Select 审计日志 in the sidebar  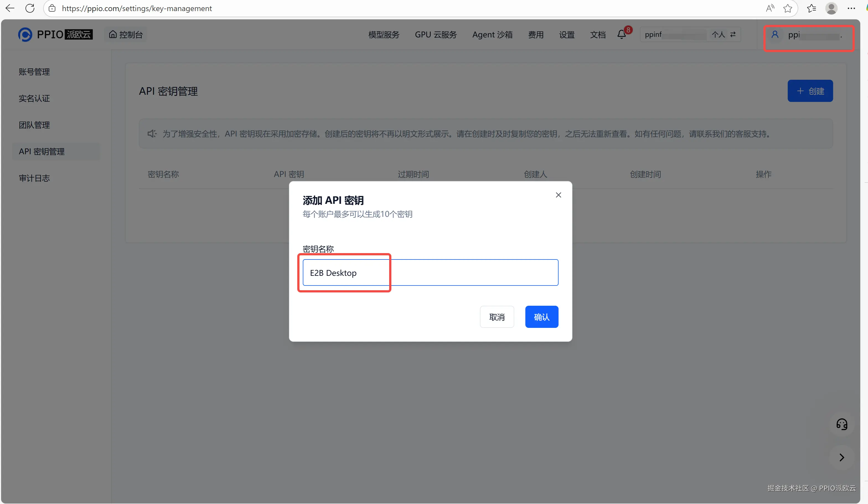34,178
